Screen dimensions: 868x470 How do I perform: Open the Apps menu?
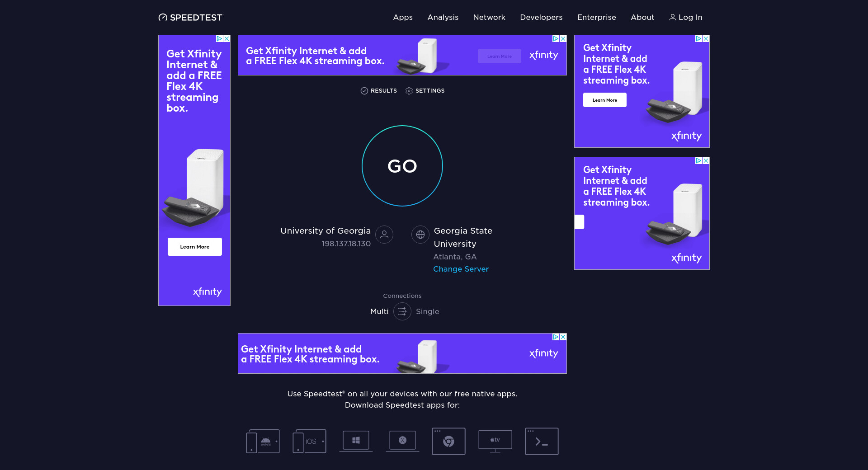pos(403,17)
